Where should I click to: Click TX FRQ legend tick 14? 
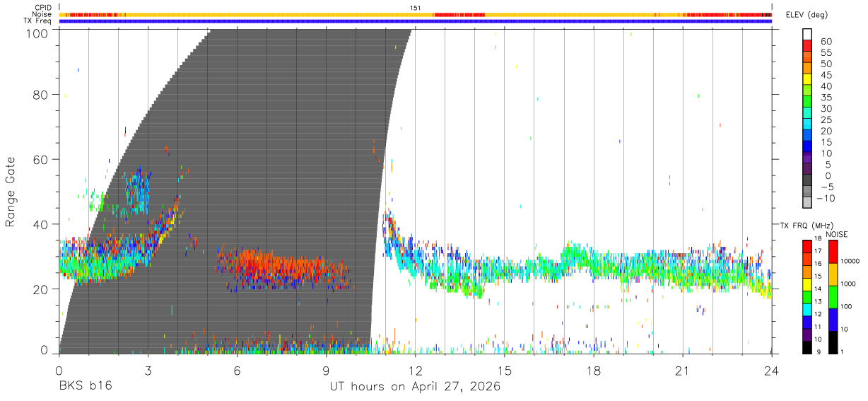point(817,289)
